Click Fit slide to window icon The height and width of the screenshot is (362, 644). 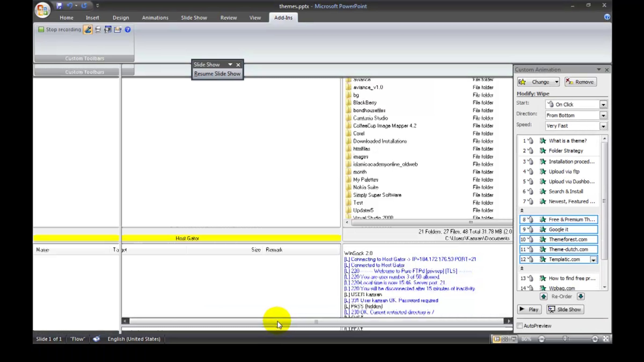click(x=606, y=339)
